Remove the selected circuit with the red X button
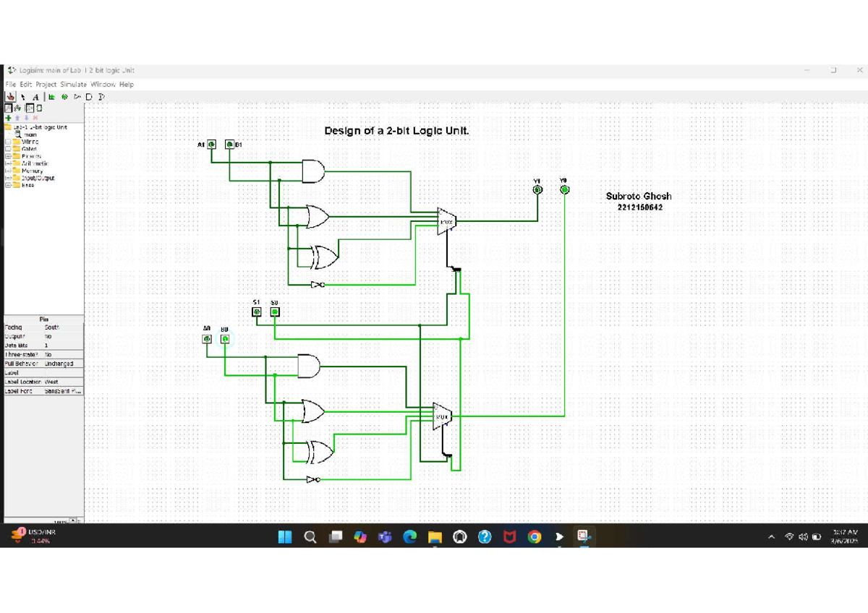The image size is (868, 613). [35, 118]
